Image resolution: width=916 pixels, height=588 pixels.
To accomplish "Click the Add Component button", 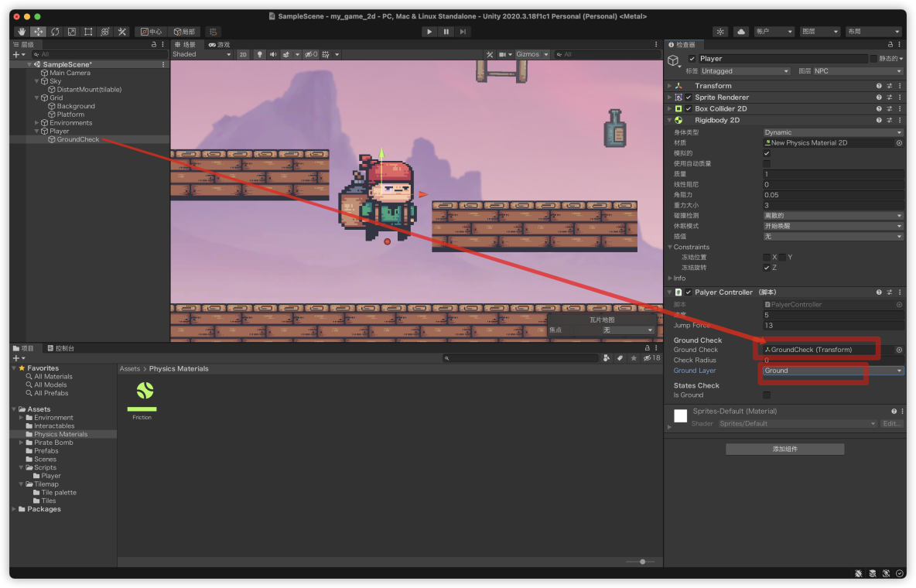I will [x=784, y=449].
